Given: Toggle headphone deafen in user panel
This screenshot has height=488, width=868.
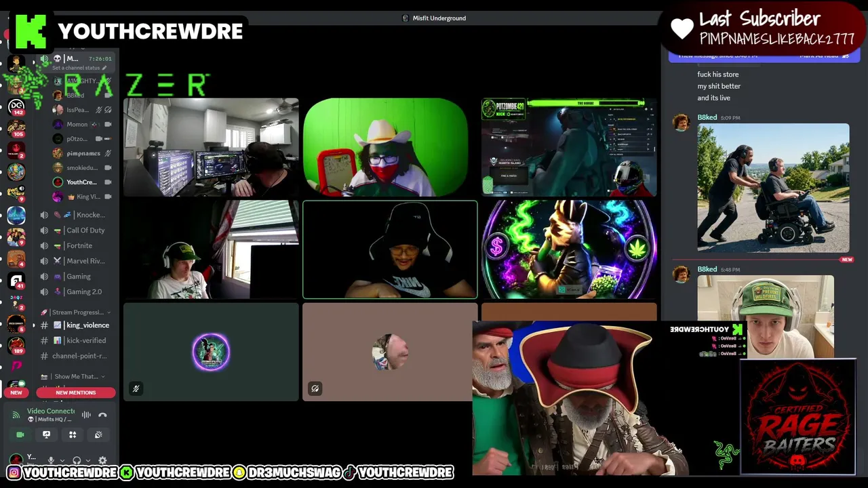Looking at the screenshot, I should click(x=77, y=461).
